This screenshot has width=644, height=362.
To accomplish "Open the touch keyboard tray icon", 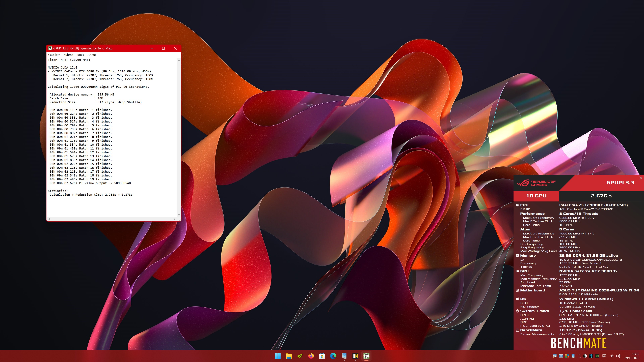I will tap(604, 356).
